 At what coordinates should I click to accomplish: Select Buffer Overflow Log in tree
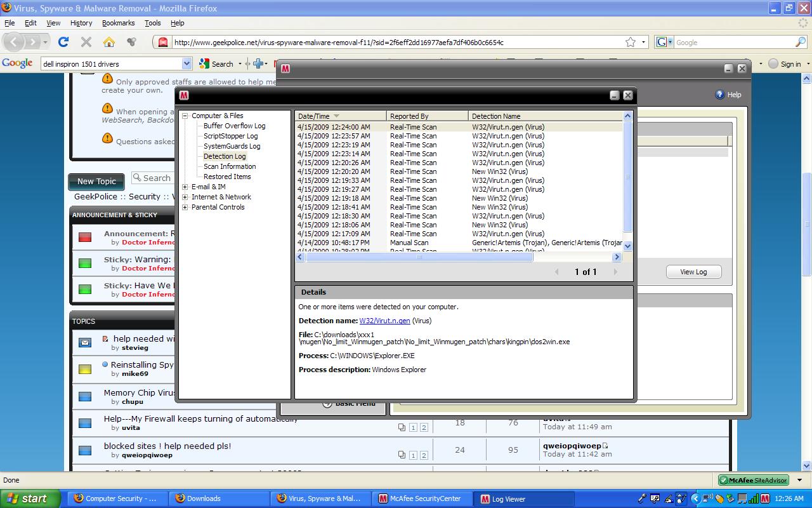pos(234,126)
